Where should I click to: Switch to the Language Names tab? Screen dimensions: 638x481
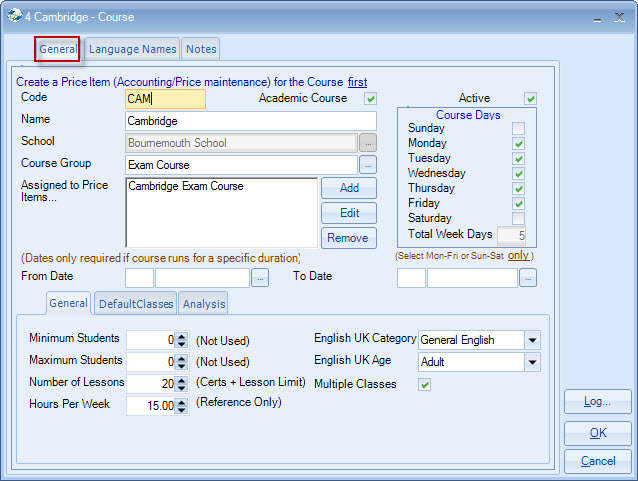tap(132, 49)
